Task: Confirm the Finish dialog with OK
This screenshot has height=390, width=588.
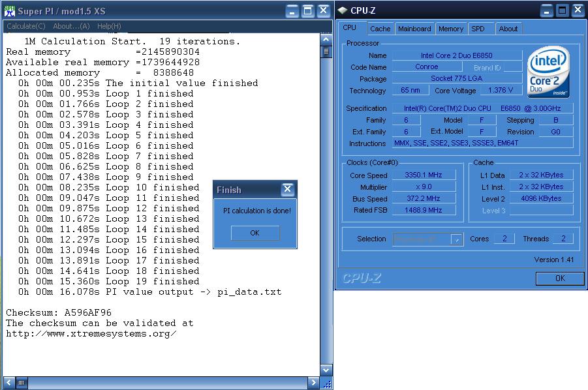Action: click(x=255, y=233)
